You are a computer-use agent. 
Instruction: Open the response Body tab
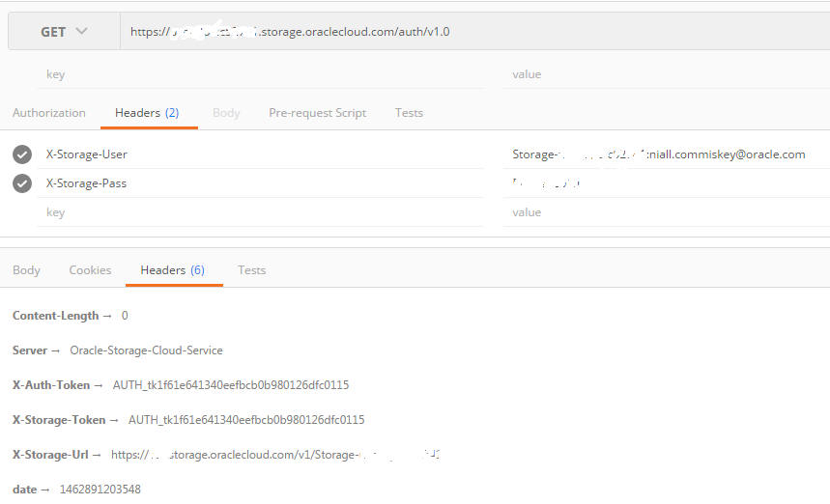(x=26, y=270)
